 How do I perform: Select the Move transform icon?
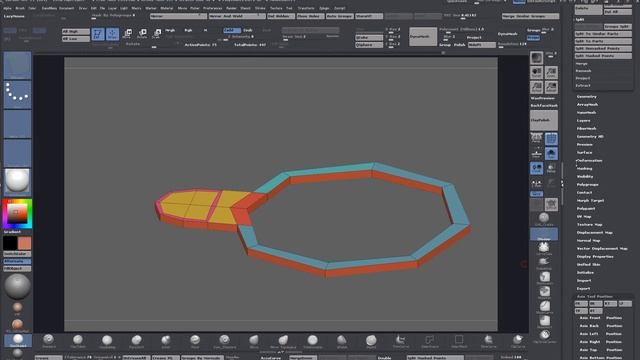pos(127,33)
